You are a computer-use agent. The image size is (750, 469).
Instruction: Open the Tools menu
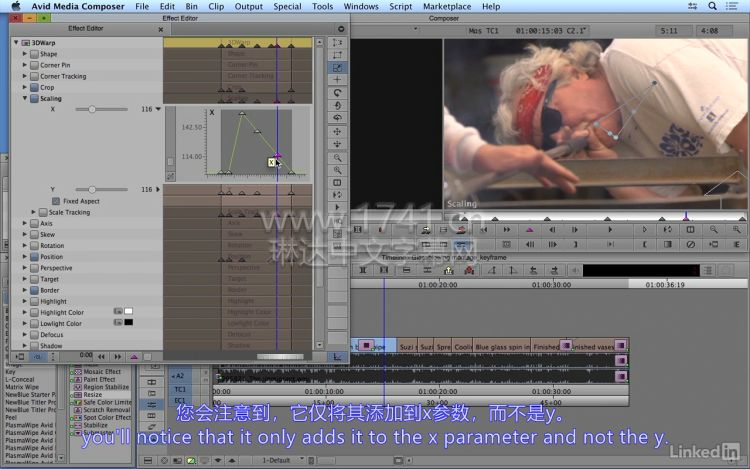322,6
